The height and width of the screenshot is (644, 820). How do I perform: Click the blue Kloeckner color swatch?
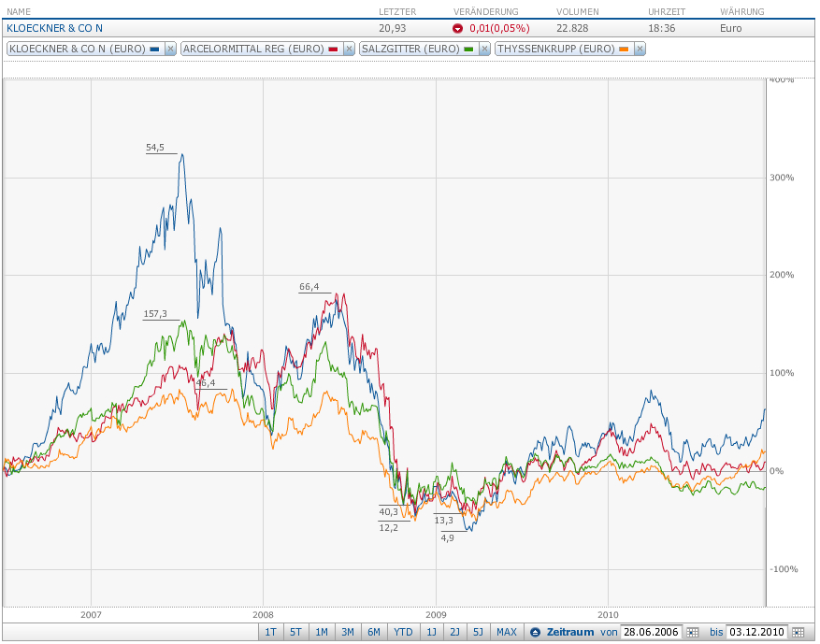click(x=155, y=50)
